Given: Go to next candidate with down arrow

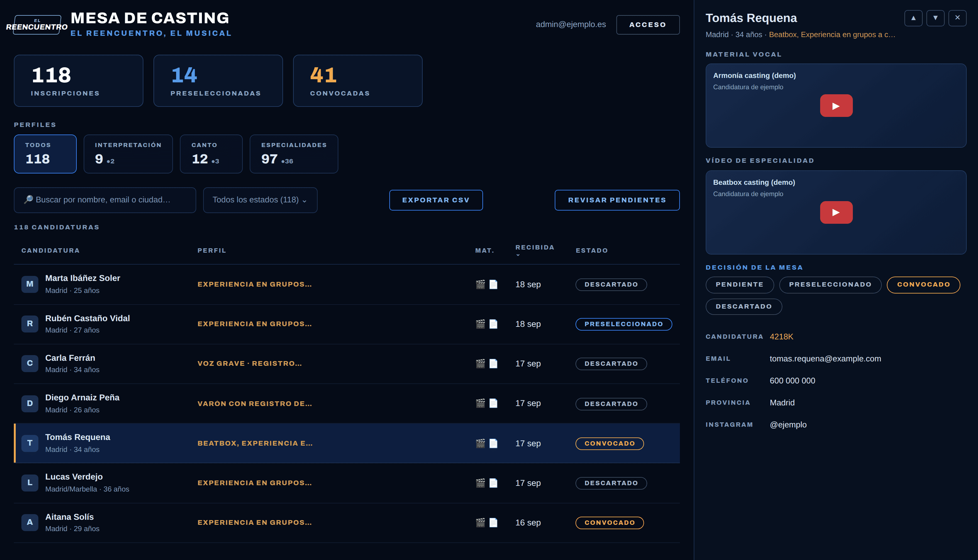Looking at the screenshot, I should pyautogui.click(x=935, y=18).
